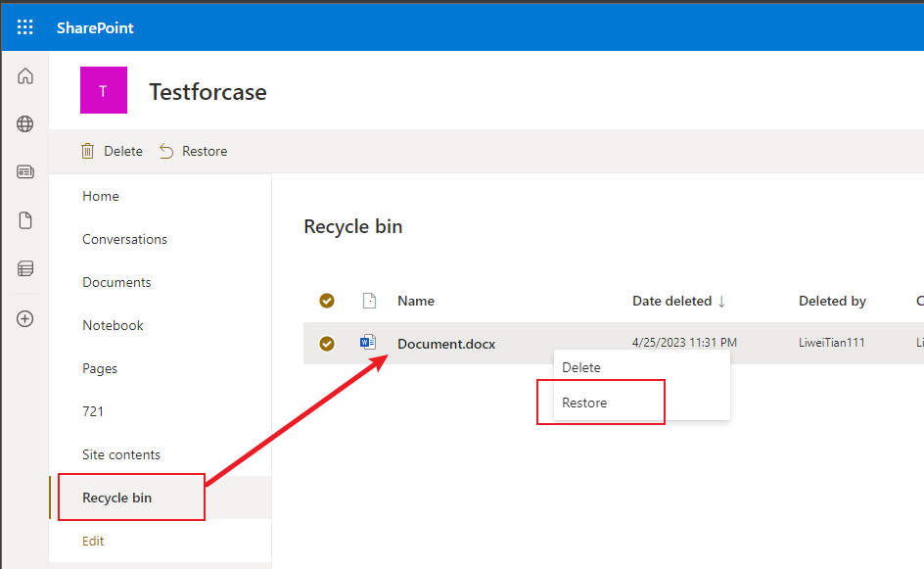924x569 pixels.
Task: Click the file type column header icon
Action: 369,301
